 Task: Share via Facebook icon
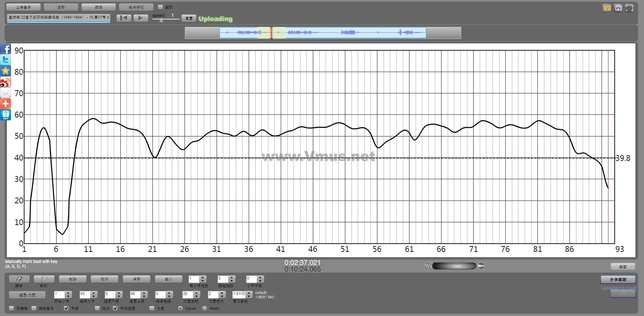6,49
